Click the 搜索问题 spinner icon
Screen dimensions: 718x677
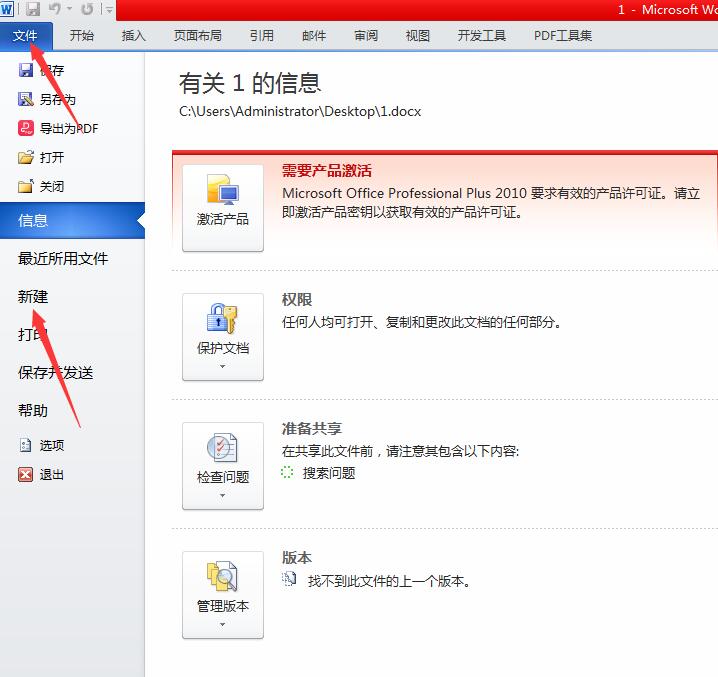(x=287, y=472)
